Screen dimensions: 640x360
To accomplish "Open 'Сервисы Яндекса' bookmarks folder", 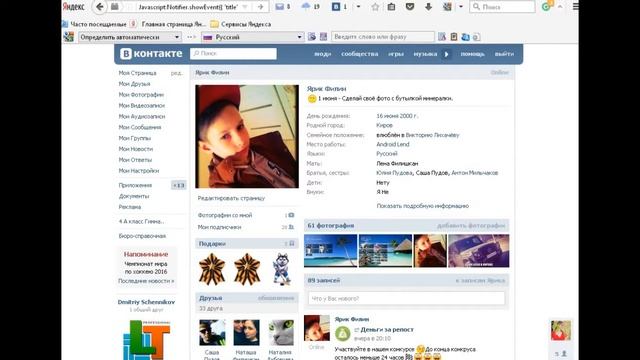I will [x=241, y=24].
